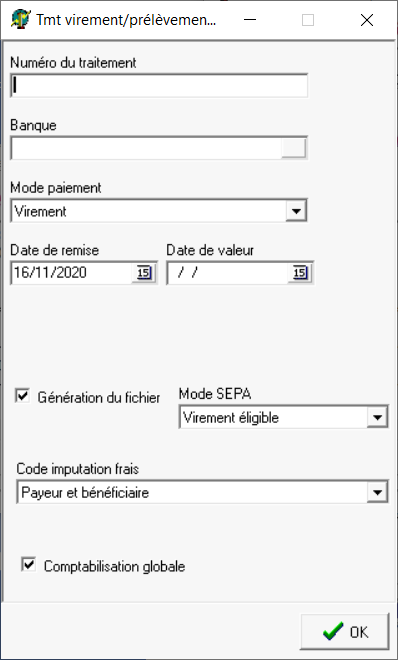Click the Date de remise field 16/11/2020
The height and width of the screenshot is (660, 398).
point(72,273)
